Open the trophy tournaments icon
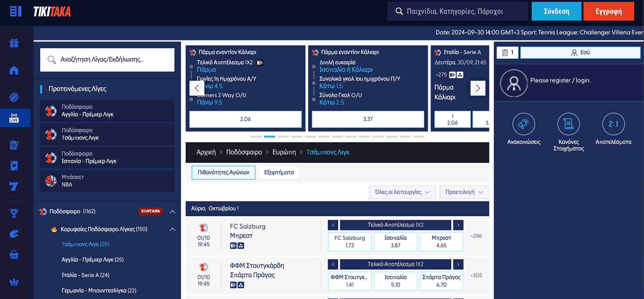Image resolution: width=644 pixels, height=299 pixels. [14, 212]
